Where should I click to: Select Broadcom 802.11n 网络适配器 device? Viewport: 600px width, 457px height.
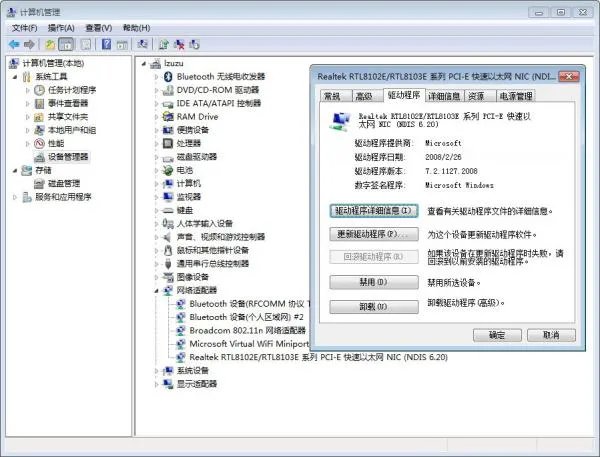coord(247,330)
